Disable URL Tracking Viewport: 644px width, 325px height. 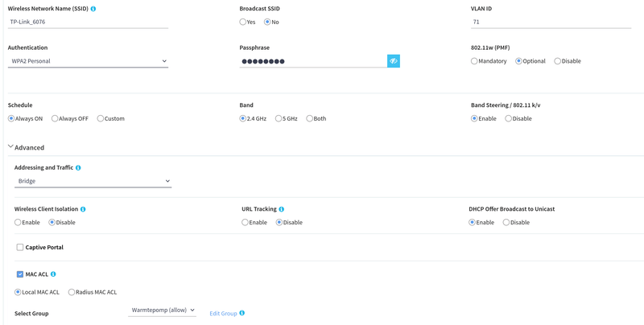pyautogui.click(x=279, y=222)
